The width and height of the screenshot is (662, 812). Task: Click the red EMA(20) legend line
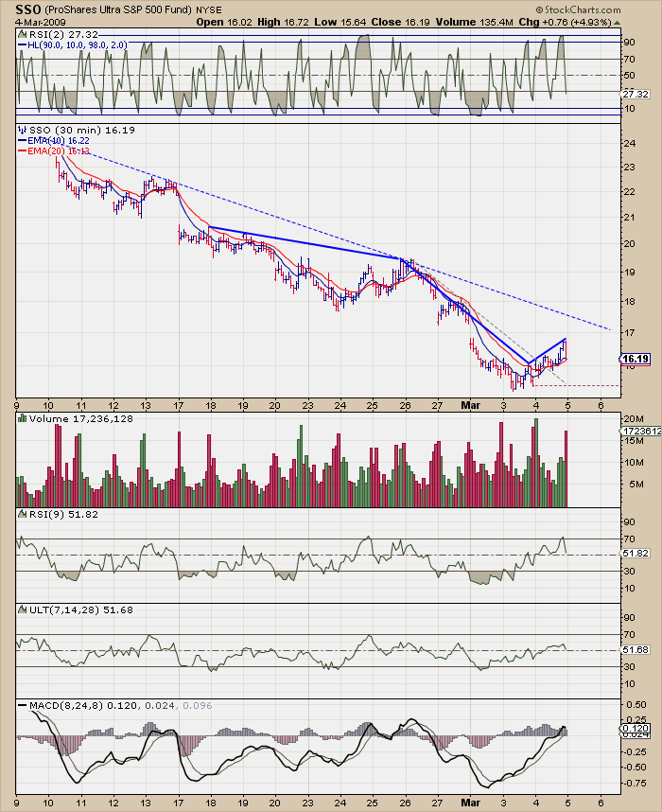[x=23, y=151]
